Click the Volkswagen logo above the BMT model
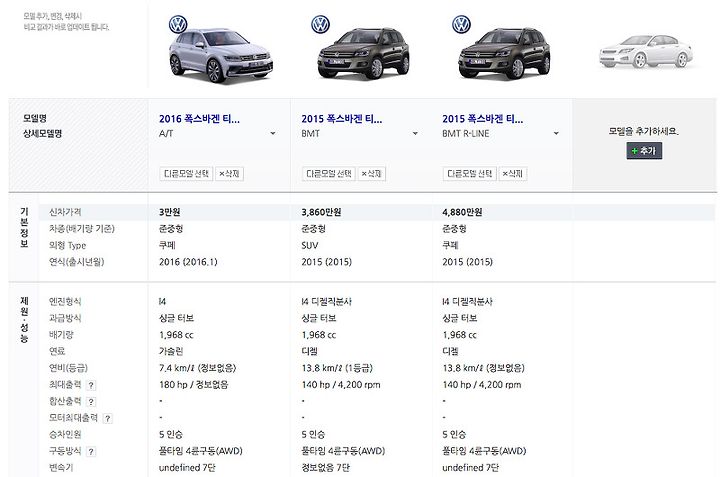Screen dimensions: 720x477 (320, 24)
